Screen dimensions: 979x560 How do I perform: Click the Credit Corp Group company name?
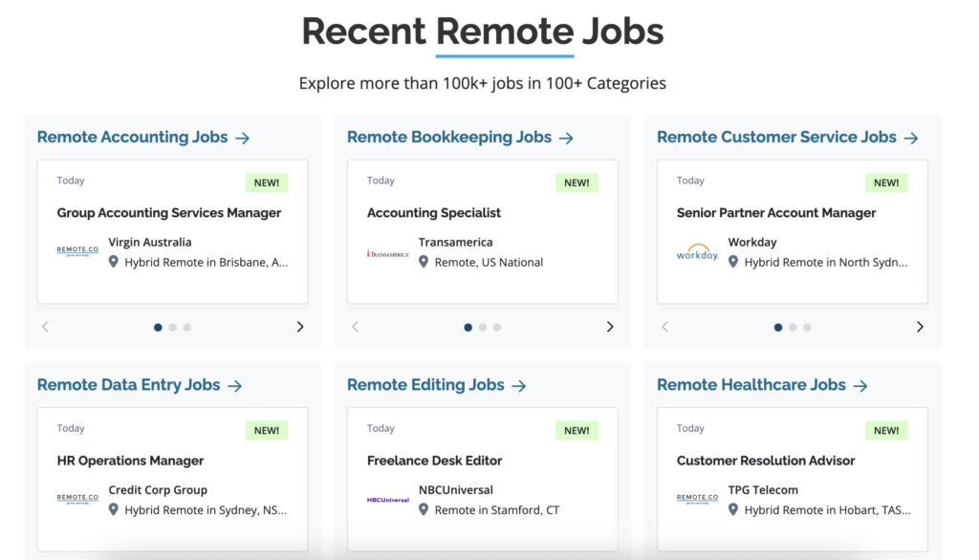pos(158,490)
